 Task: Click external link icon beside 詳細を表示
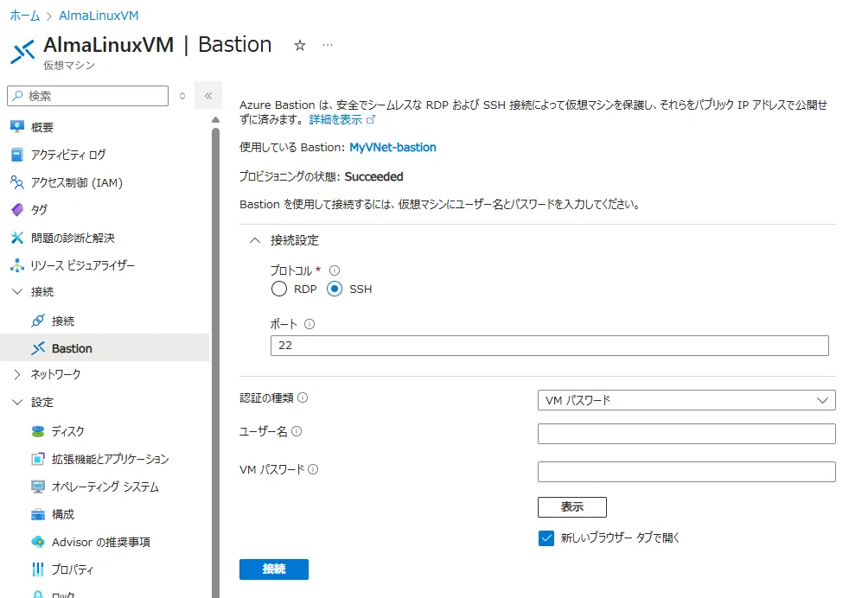[x=371, y=119]
